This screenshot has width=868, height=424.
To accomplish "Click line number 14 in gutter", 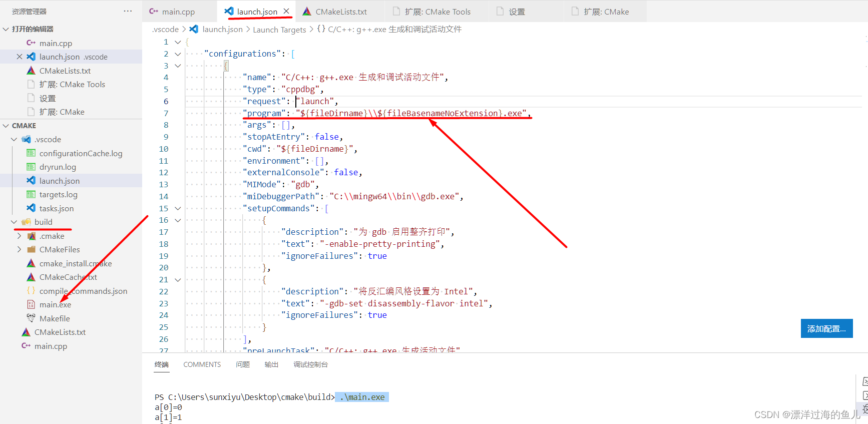I will point(164,196).
